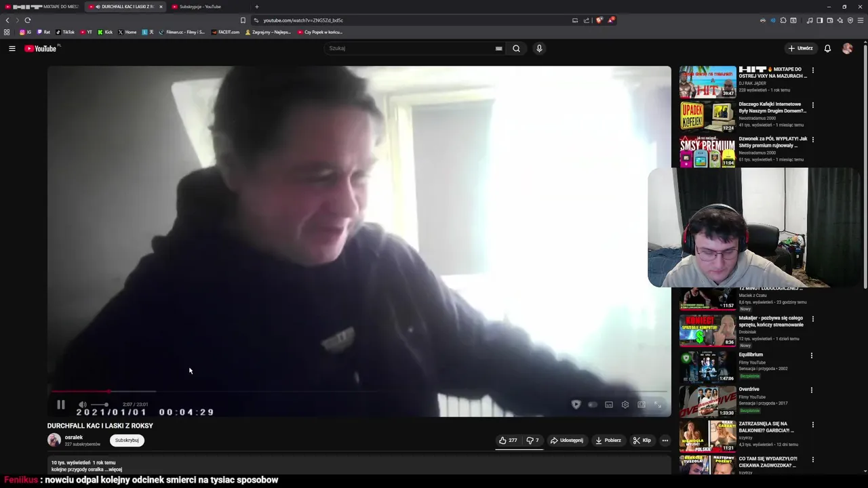Open the HIT MIXTAPE recommended video thumbnail
Viewport: 868px width, 488px height.
pyautogui.click(x=707, y=82)
